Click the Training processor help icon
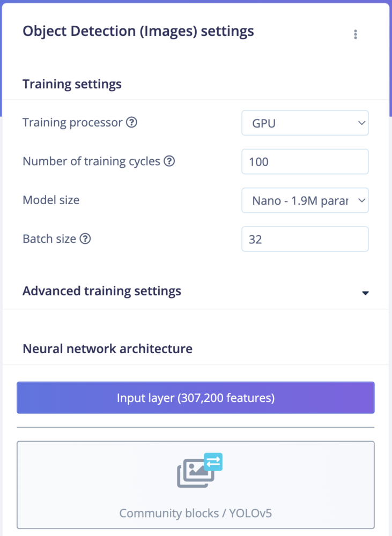 pyautogui.click(x=132, y=122)
